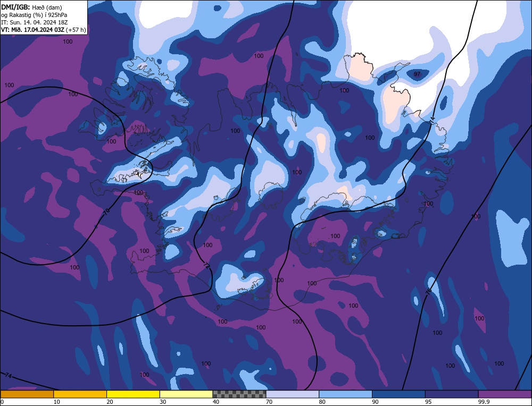The height and width of the screenshot is (406, 532).
Task: Click the valid time 'VT: Mið. 17.04.2024 03Z'
Action: (x=32, y=30)
